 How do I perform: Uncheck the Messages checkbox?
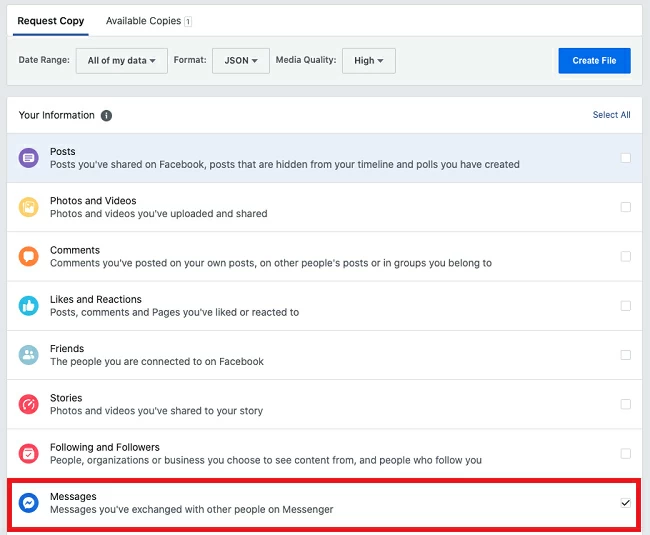pos(626,503)
